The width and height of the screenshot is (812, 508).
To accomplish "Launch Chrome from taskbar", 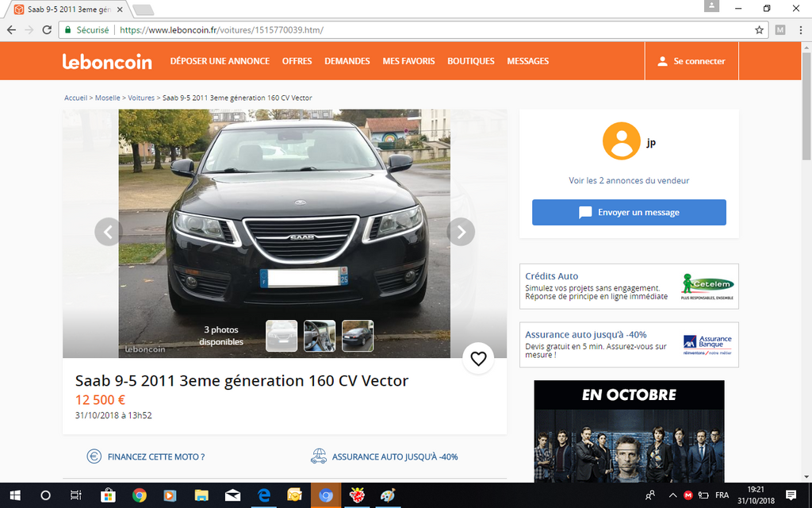I will pyautogui.click(x=139, y=495).
